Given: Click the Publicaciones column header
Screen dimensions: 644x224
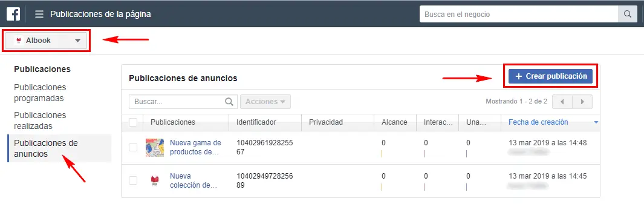Looking at the screenshot, I should (x=173, y=122).
